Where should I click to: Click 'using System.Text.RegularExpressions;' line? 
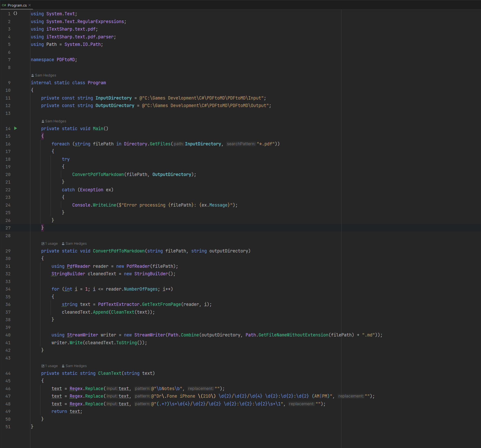pyautogui.click(x=78, y=22)
